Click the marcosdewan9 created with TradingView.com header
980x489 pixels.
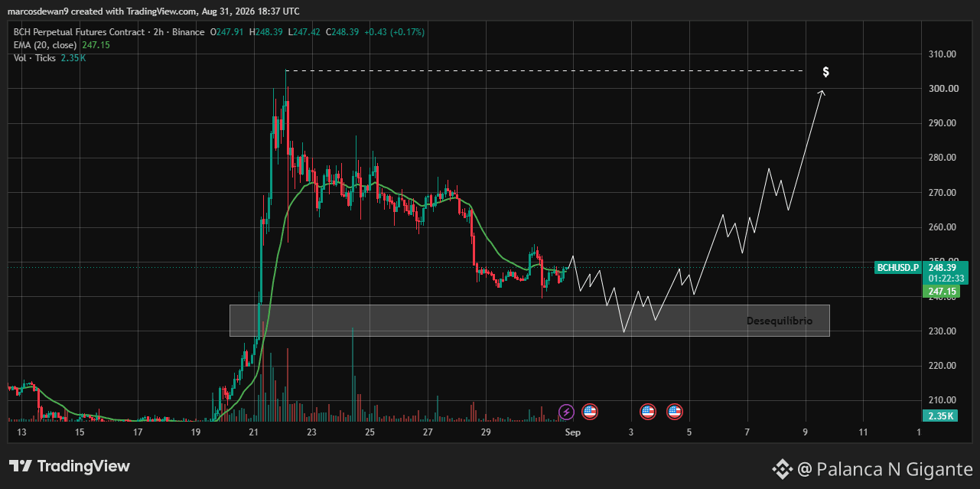(154, 11)
